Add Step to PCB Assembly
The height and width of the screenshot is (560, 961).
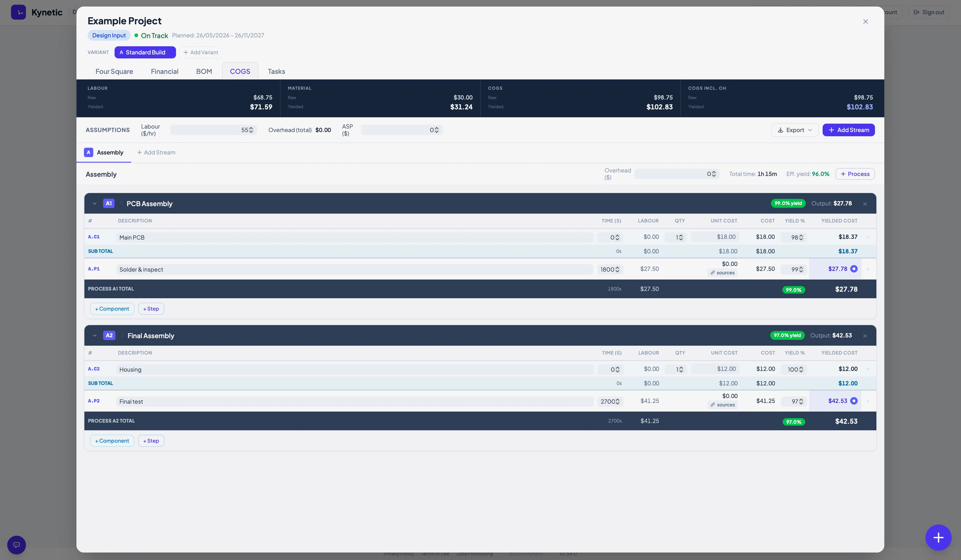[151, 309]
